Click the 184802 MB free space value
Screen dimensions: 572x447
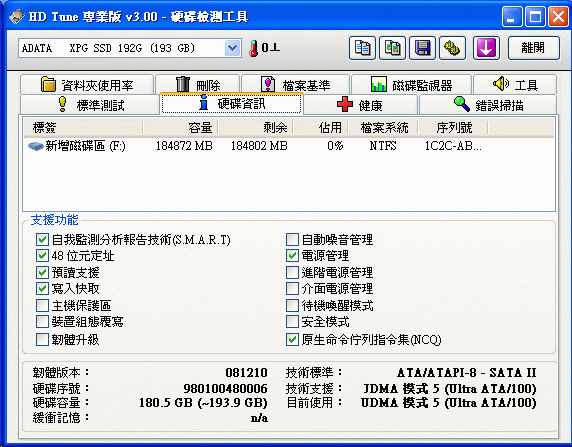[x=259, y=146]
